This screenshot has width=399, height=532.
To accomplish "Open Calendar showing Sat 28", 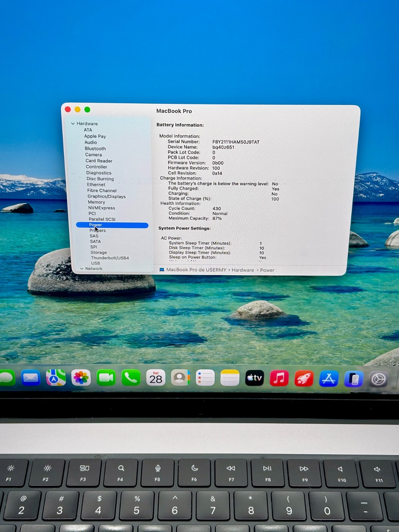I will coord(156,378).
